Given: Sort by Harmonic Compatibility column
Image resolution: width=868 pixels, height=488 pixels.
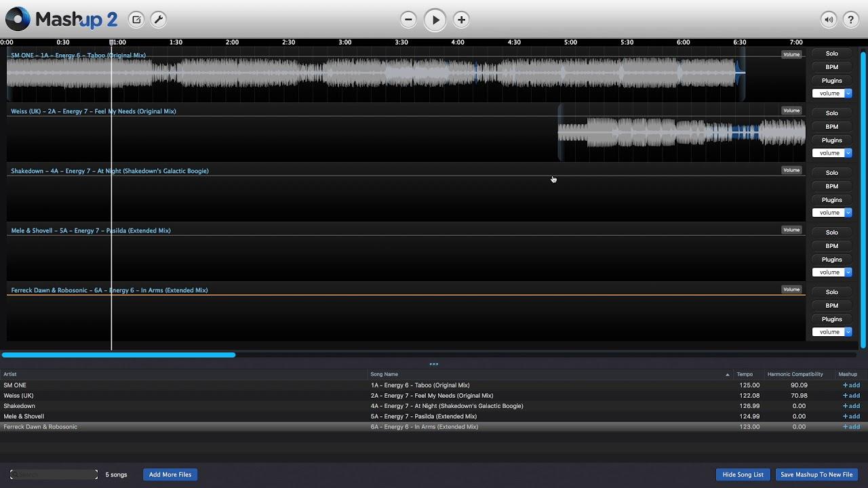Looking at the screenshot, I should 799,374.
